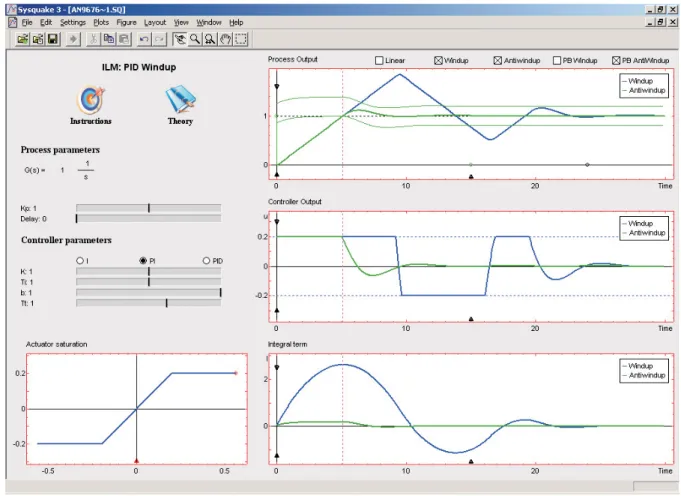Click the Paste toolbar icon

pos(124,40)
